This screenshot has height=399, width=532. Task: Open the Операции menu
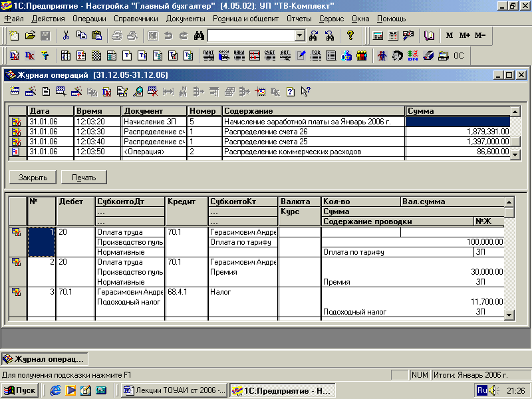[x=89, y=19]
